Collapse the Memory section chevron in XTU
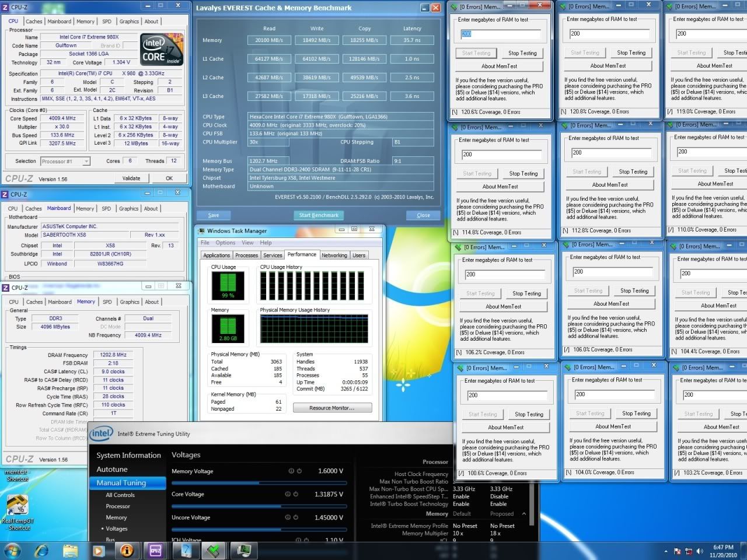The width and height of the screenshot is (747, 560). point(523,514)
